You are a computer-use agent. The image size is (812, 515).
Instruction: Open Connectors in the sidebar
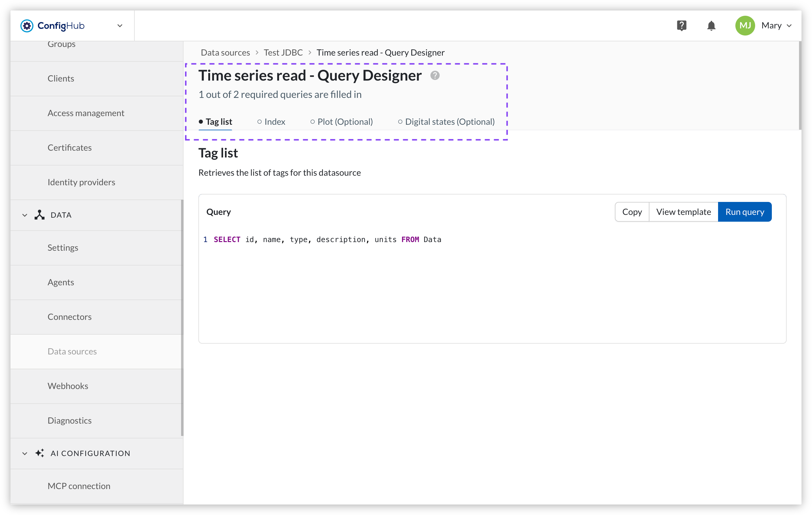97,317
